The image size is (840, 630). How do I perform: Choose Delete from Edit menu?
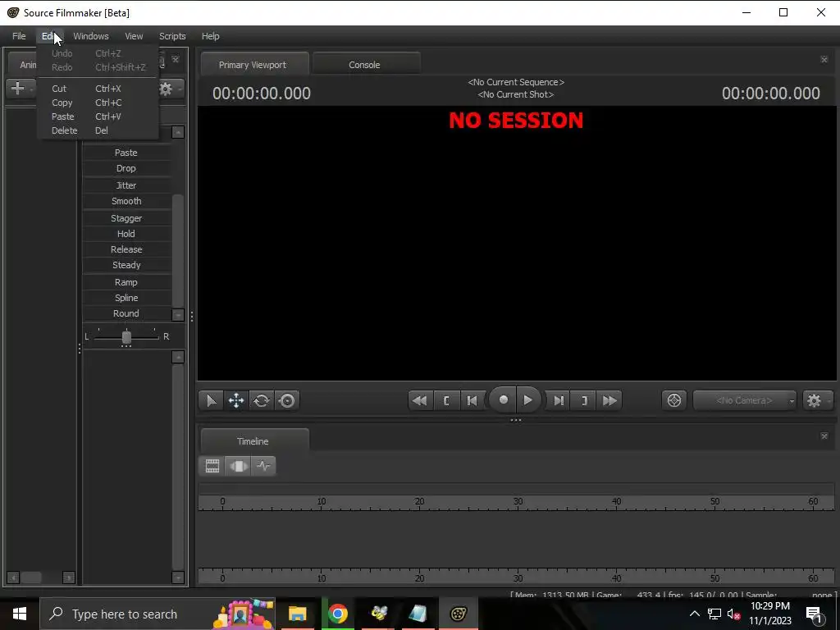[x=98, y=130]
